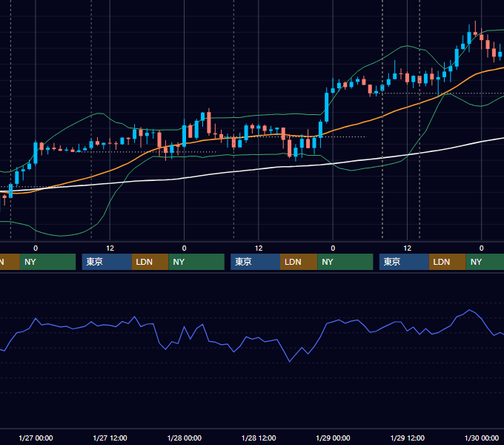Select the NY session block starting 1/27 00:00
The image size is (504, 445).
click(48, 262)
